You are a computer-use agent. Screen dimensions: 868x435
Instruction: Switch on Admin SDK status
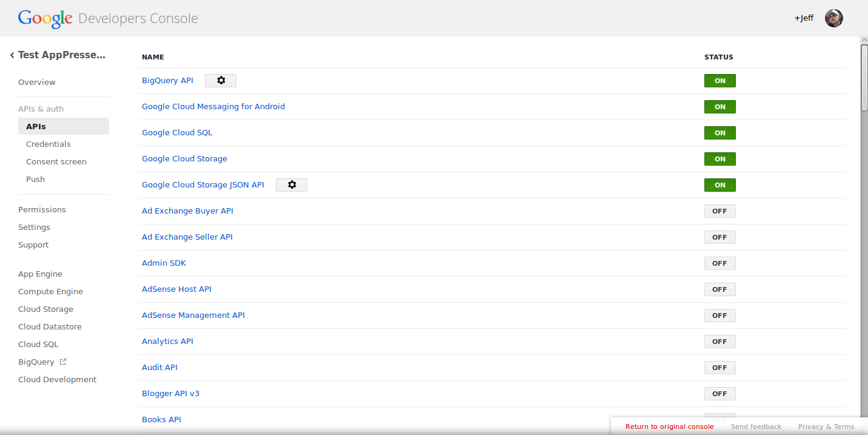(x=719, y=263)
